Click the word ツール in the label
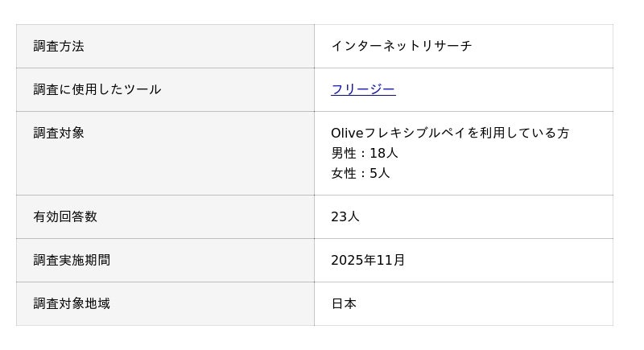 (x=142, y=89)
